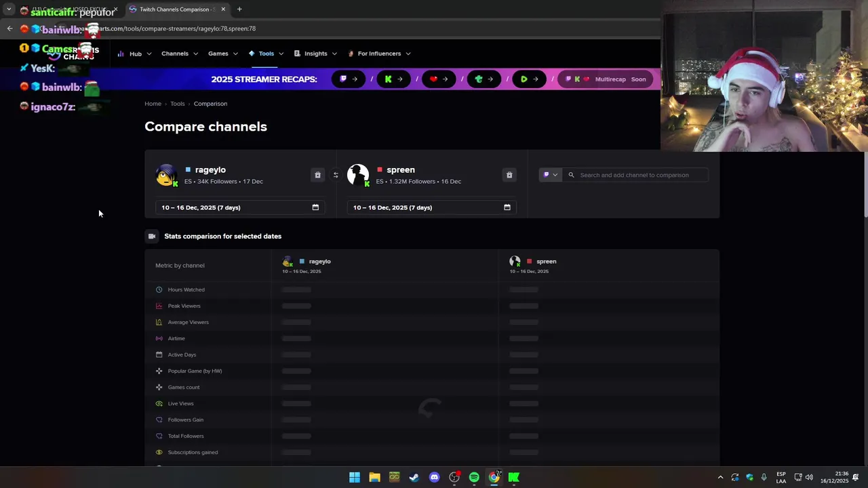Expand the Insights menu
The height and width of the screenshot is (488, 868).
point(315,54)
